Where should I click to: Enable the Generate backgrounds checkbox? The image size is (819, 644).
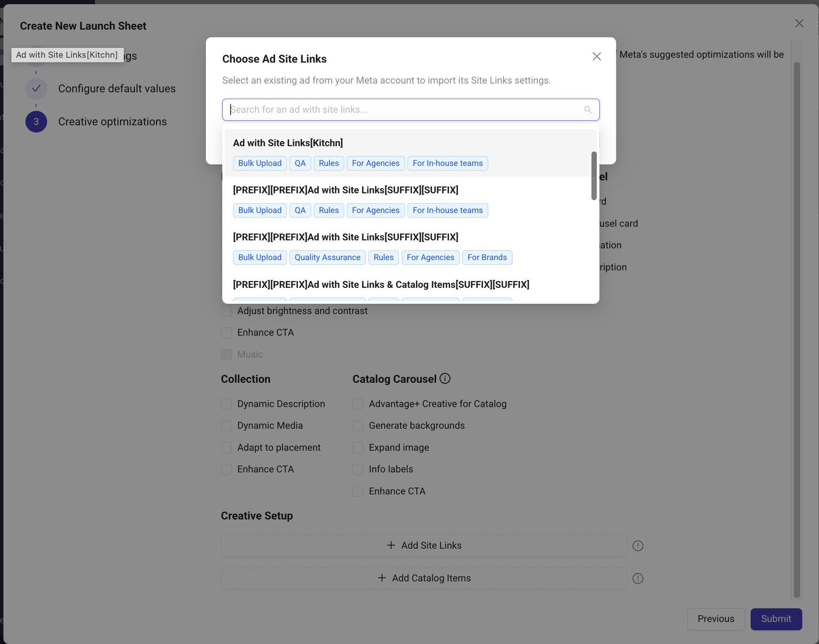pos(358,425)
